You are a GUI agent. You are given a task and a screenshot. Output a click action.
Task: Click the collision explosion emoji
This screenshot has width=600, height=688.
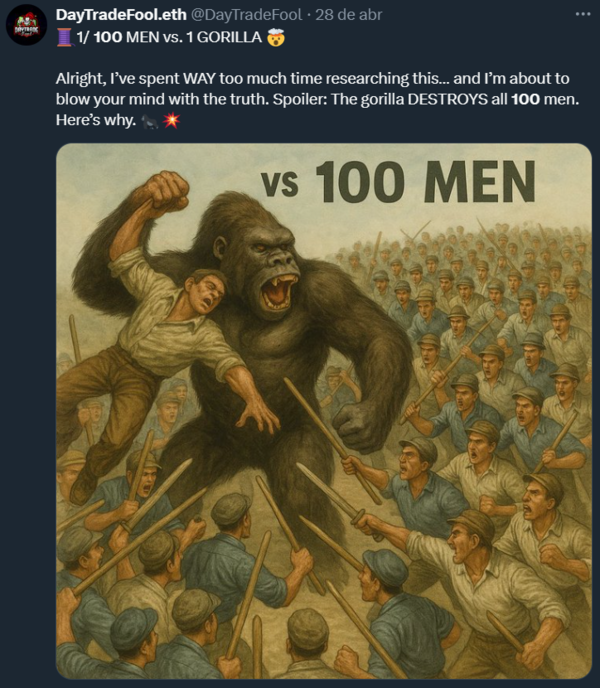(171, 120)
